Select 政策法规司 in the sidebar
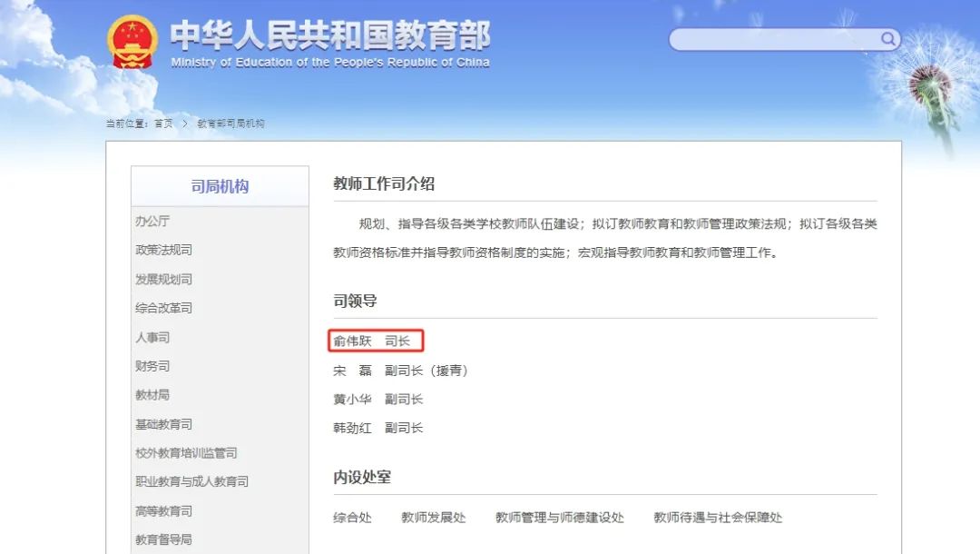The image size is (980, 554). (163, 250)
